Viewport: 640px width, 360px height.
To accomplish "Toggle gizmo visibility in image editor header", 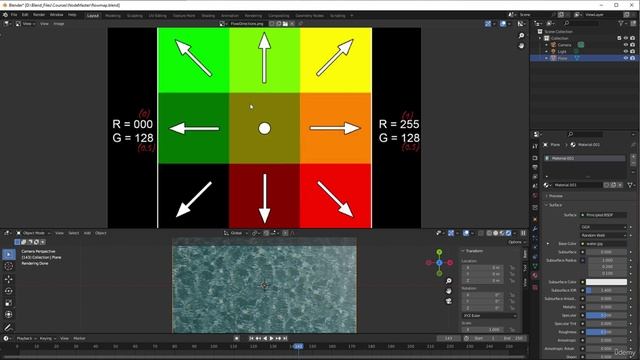I will (x=488, y=24).
